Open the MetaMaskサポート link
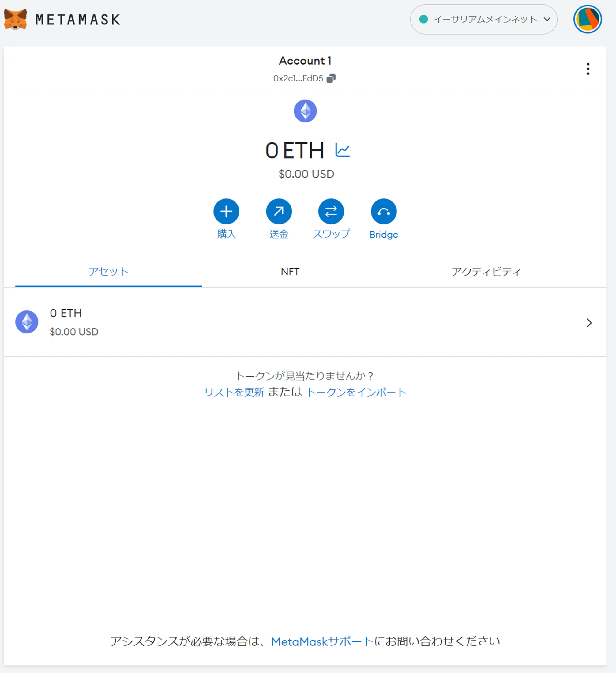The width and height of the screenshot is (616, 673). (322, 642)
